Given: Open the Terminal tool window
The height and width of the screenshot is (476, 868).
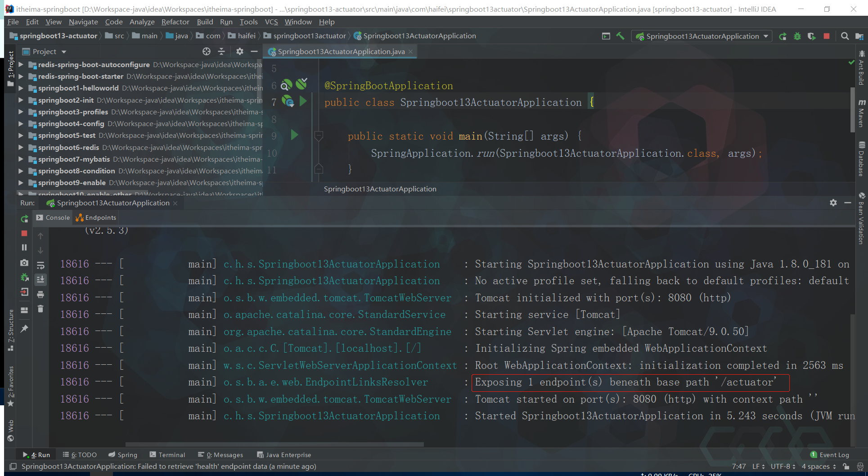Looking at the screenshot, I should pyautogui.click(x=167, y=455).
